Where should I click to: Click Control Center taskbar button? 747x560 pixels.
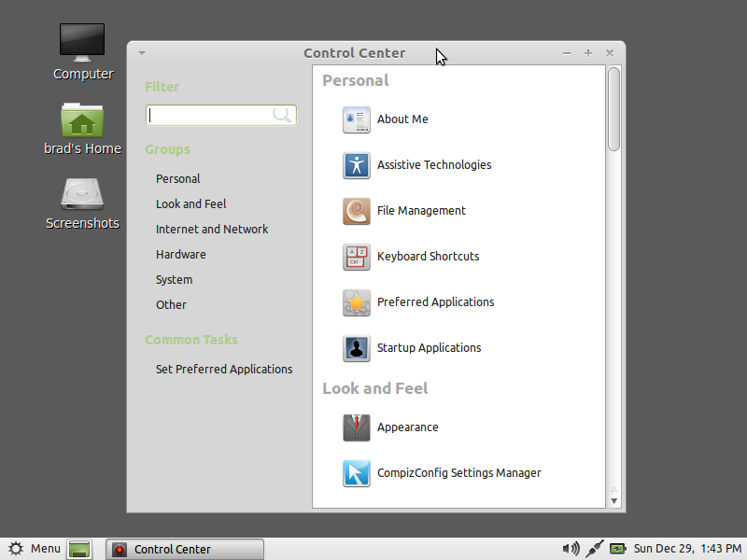[184, 549]
